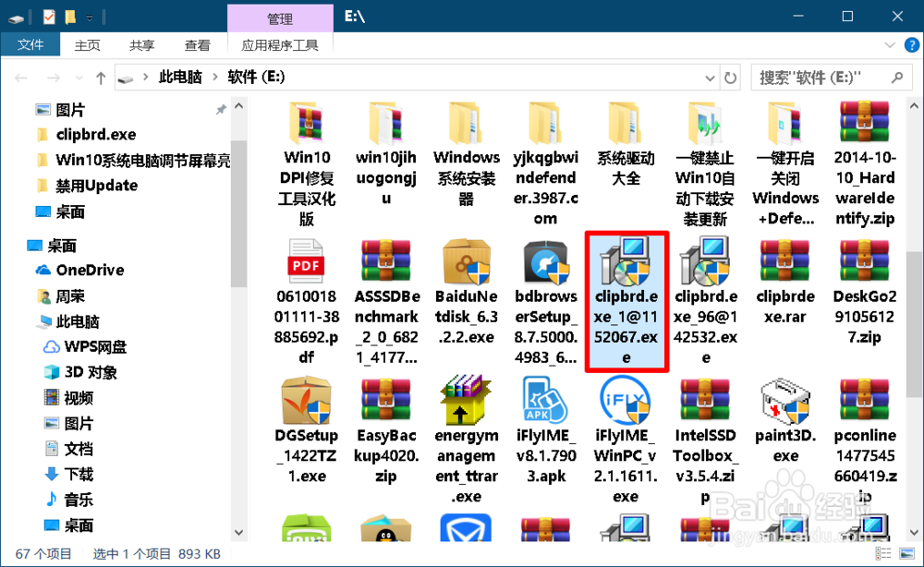Select the 系统驱动大全 folder
Viewport: 924px width, 567px height.
626,144
